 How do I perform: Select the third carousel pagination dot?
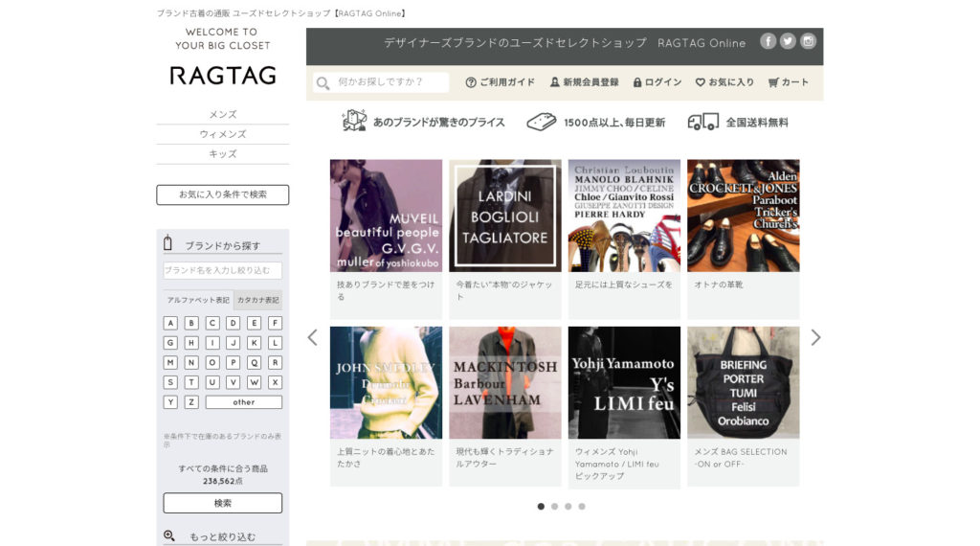tap(568, 507)
